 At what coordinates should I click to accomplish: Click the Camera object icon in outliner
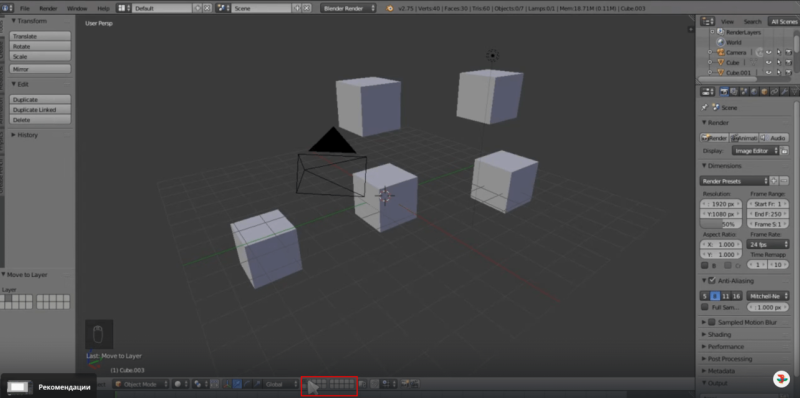pyautogui.click(x=720, y=53)
